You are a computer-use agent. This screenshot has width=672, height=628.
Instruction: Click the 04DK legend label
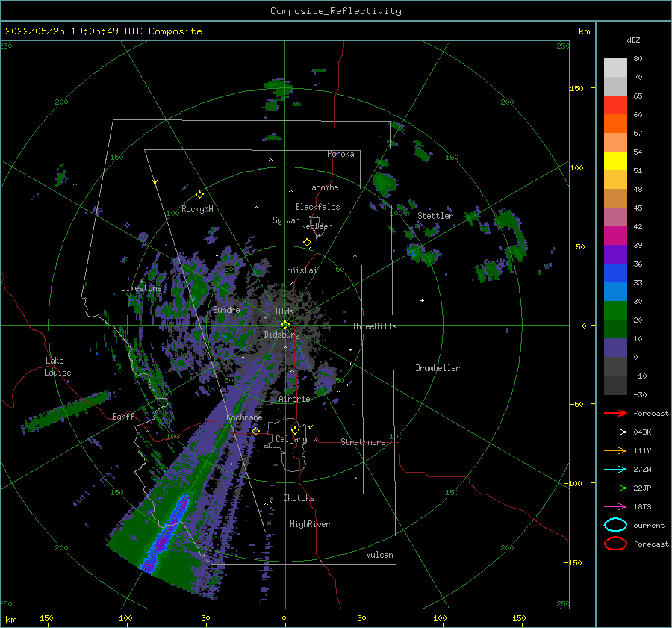pyautogui.click(x=642, y=432)
